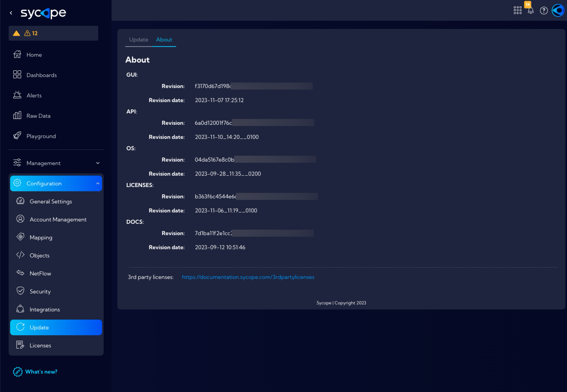This screenshot has width=567, height=392.
Task: Open Security submenu item
Action: [40, 291]
